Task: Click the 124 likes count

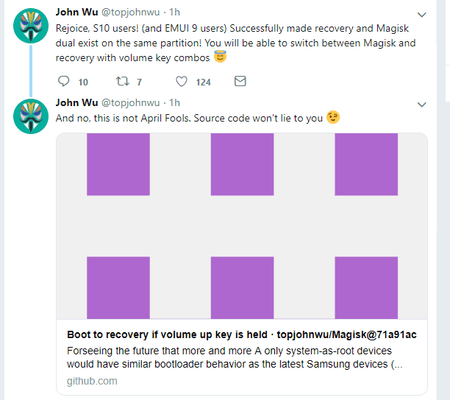Action: point(203,82)
